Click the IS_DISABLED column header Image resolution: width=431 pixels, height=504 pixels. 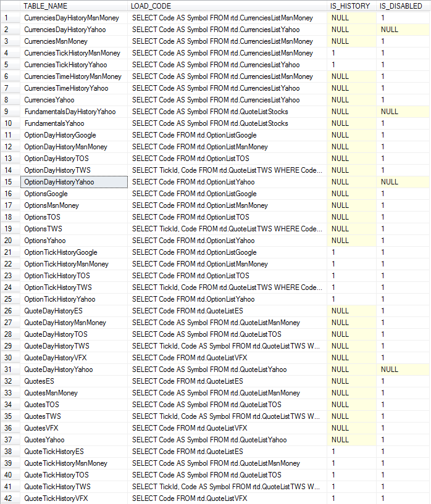[403, 6]
